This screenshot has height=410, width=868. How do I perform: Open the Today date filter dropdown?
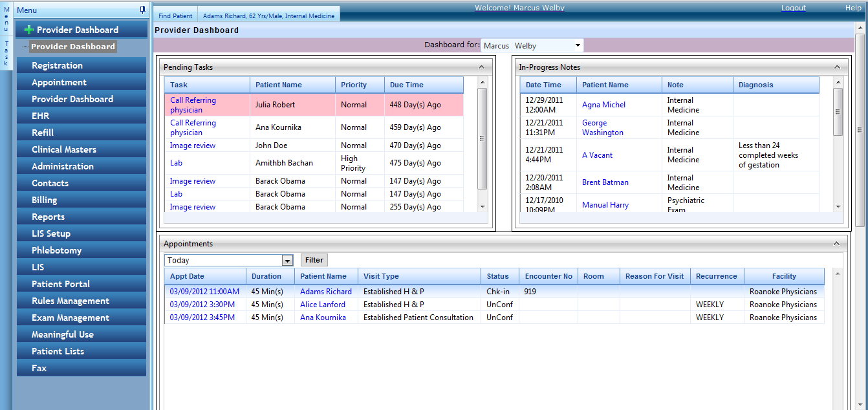point(288,261)
